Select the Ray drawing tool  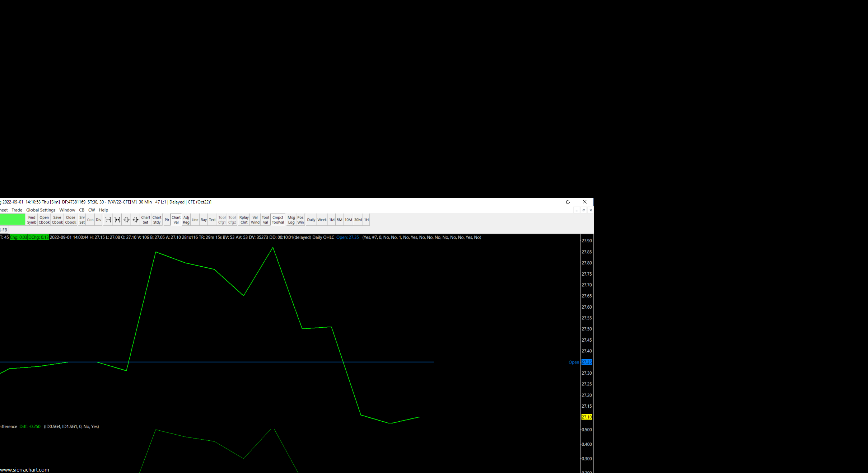point(204,220)
